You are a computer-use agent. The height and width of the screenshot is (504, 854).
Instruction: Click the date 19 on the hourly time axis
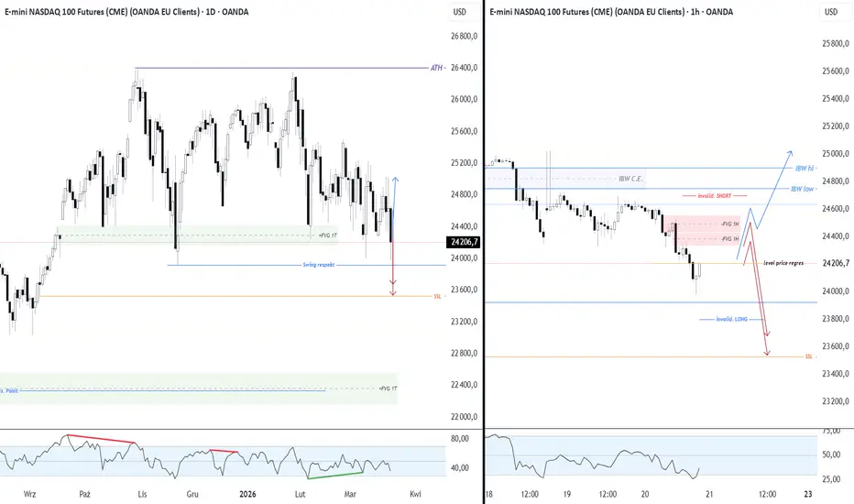click(567, 494)
